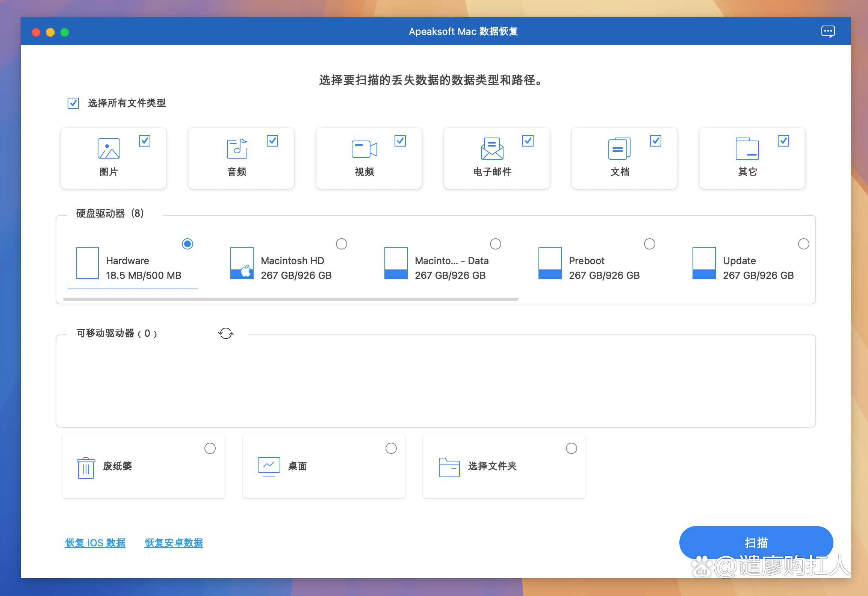Select the Macinto... - Data radio button
Image resolution: width=868 pixels, height=596 pixels.
[496, 244]
